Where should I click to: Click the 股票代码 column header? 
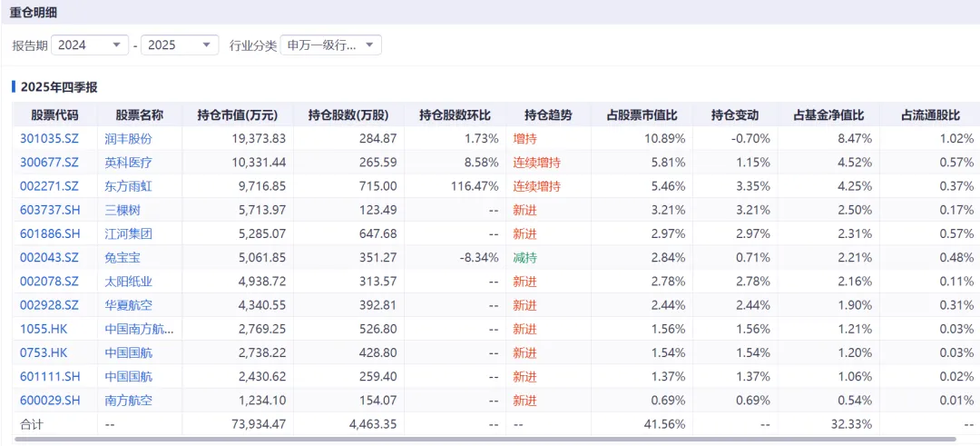tap(55, 115)
